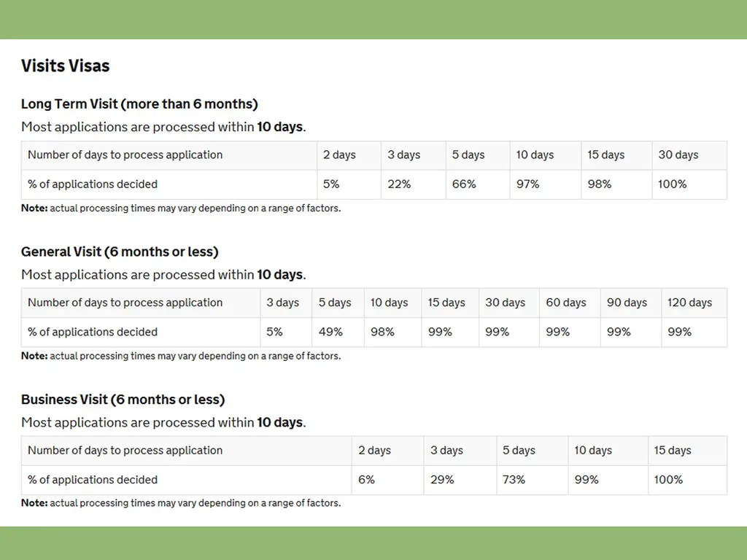This screenshot has height=560, width=747.
Task: Select the Long Term Visit section heading
Action: coord(139,104)
